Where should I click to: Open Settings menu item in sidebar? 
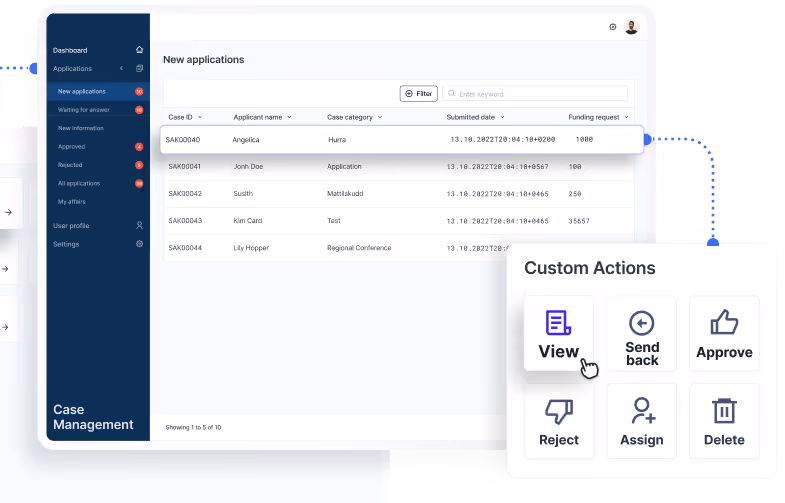pyautogui.click(x=66, y=244)
